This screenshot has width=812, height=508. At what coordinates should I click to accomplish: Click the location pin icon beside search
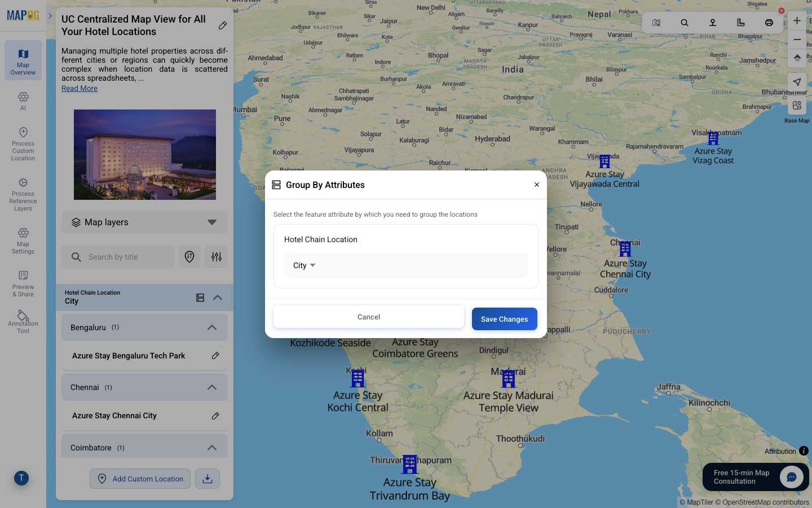(x=189, y=257)
